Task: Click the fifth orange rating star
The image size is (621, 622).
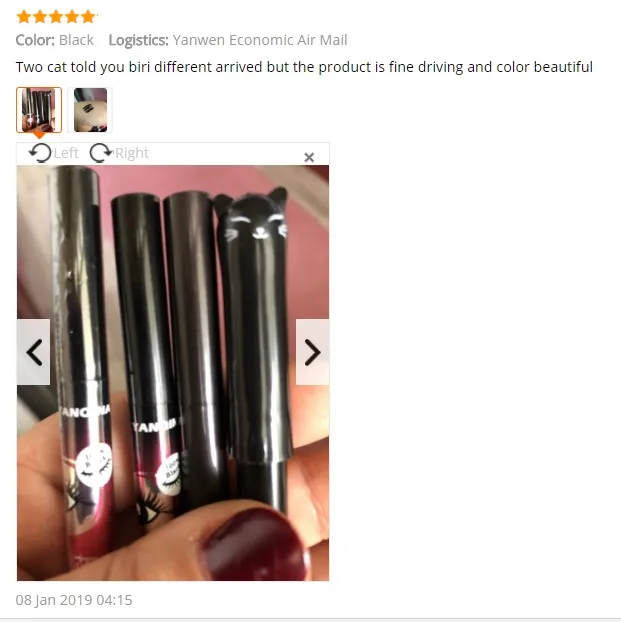Action: pos(88,17)
